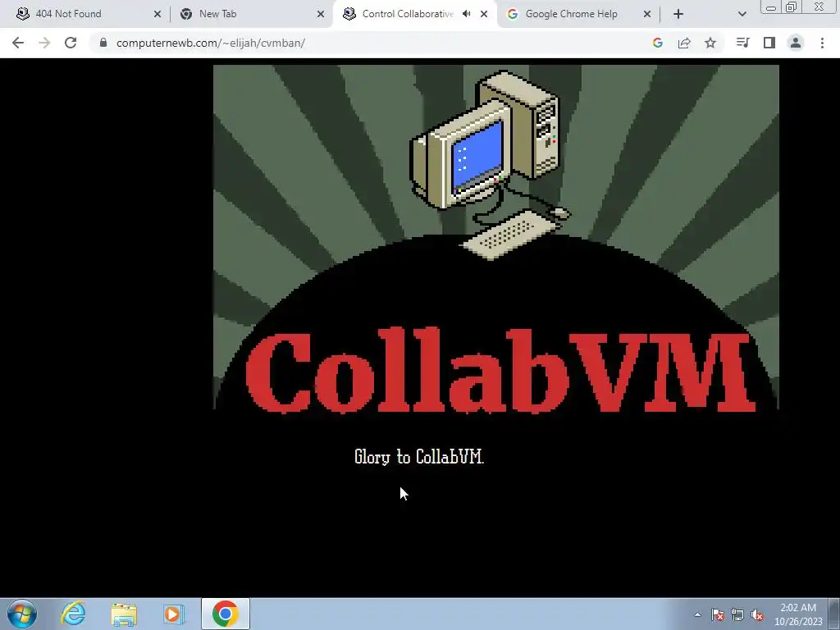Open the Chrome profile avatar
840x630 pixels.
point(796,43)
